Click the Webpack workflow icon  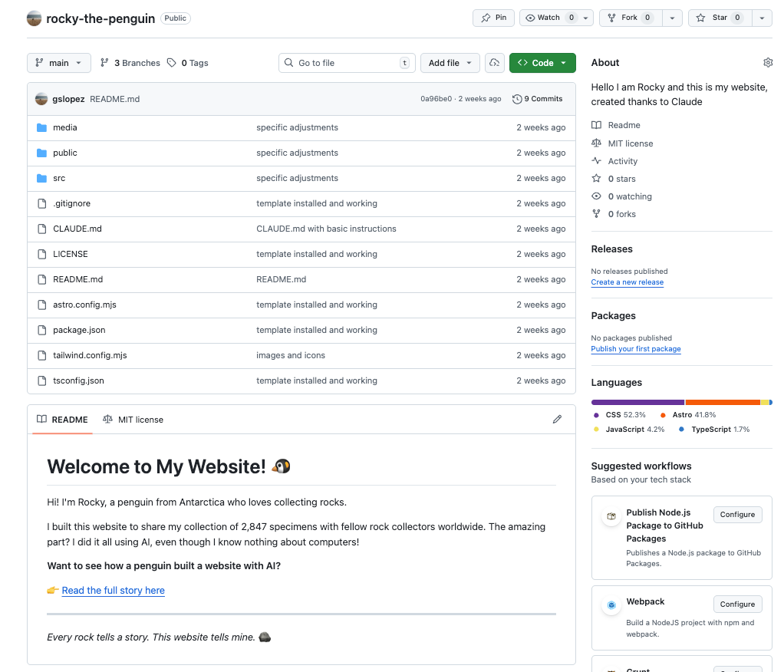(611, 605)
